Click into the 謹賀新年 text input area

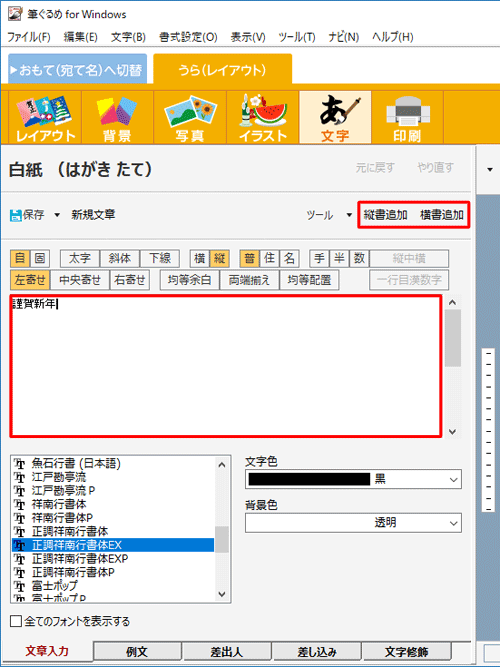[226, 366]
